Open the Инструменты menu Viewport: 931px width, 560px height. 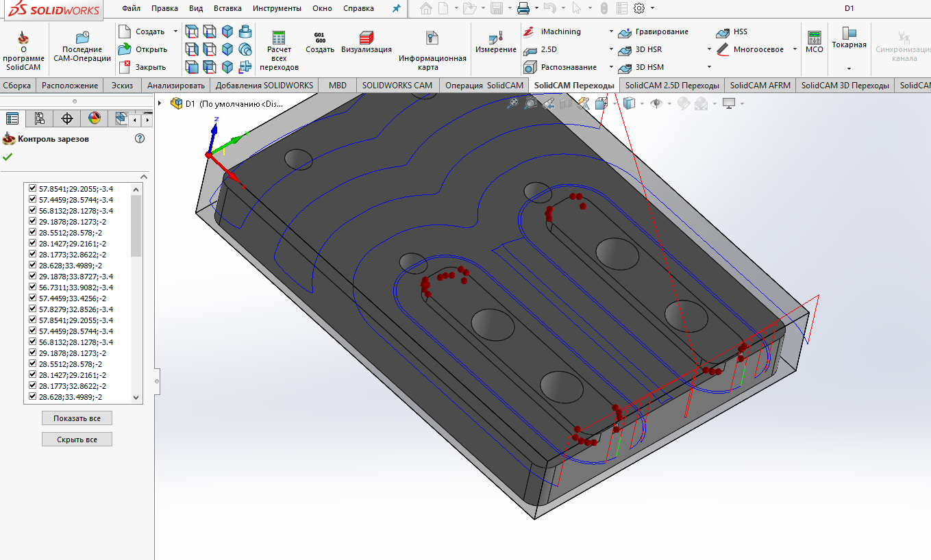(x=277, y=8)
